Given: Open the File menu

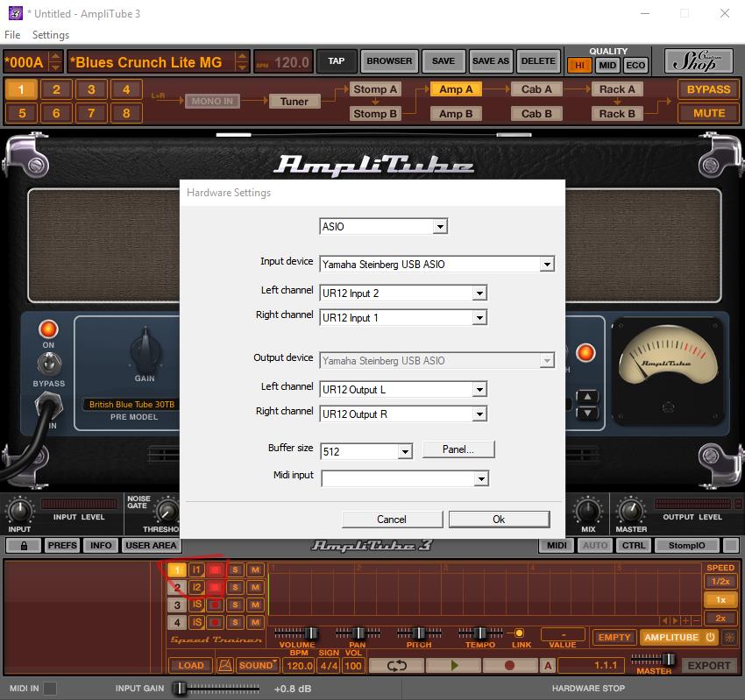Looking at the screenshot, I should point(12,35).
